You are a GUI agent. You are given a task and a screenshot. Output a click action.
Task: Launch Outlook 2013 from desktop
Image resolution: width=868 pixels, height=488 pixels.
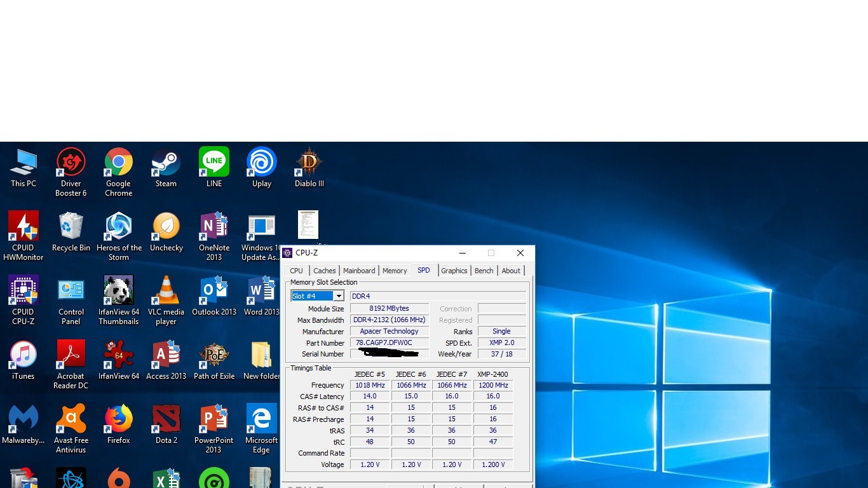point(214,296)
